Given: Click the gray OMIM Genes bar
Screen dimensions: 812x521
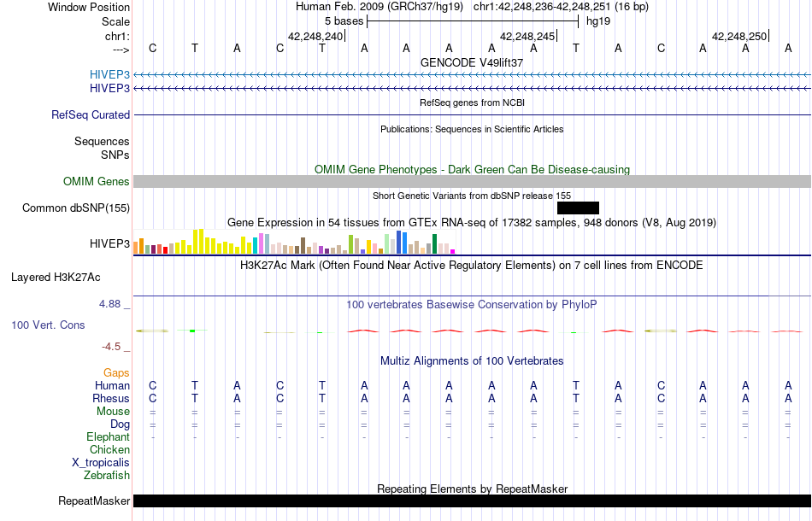Looking at the screenshot, I should (473, 182).
